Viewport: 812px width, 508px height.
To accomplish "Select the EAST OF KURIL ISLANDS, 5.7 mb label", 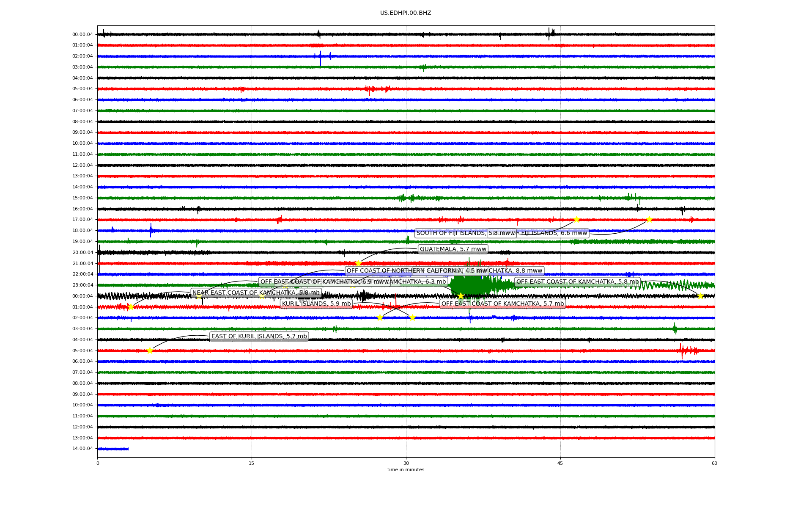I will (x=259, y=337).
